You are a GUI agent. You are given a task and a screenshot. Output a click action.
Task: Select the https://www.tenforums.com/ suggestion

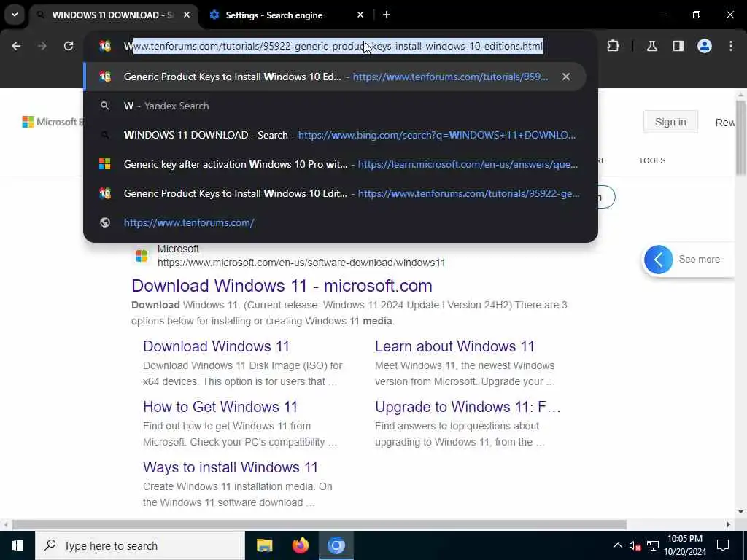click(340, 222)
